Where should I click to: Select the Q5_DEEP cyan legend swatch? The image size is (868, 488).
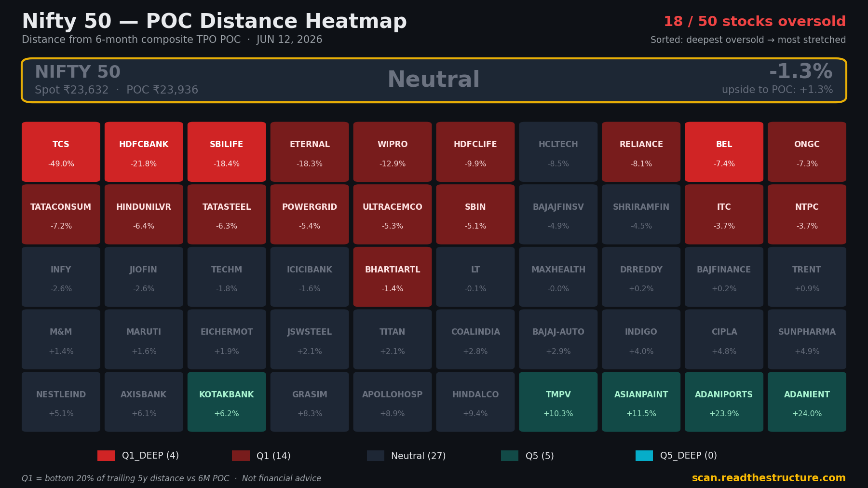pyautogui.click(x=644, y=456)
